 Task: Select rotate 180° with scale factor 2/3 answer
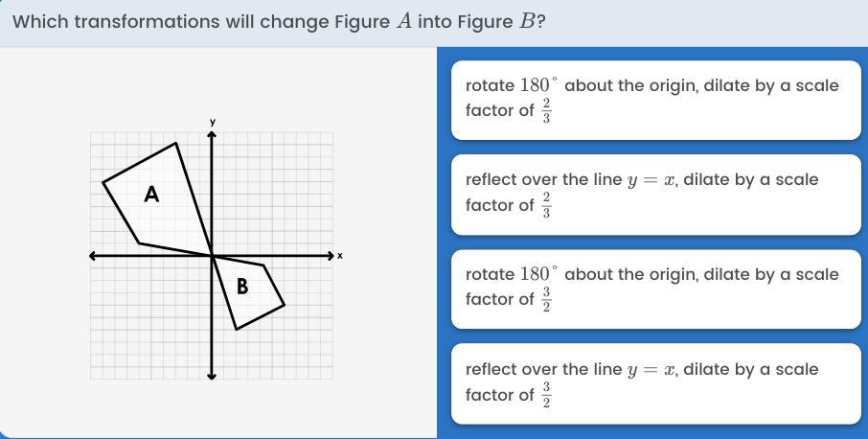click(x=656, y=97)
